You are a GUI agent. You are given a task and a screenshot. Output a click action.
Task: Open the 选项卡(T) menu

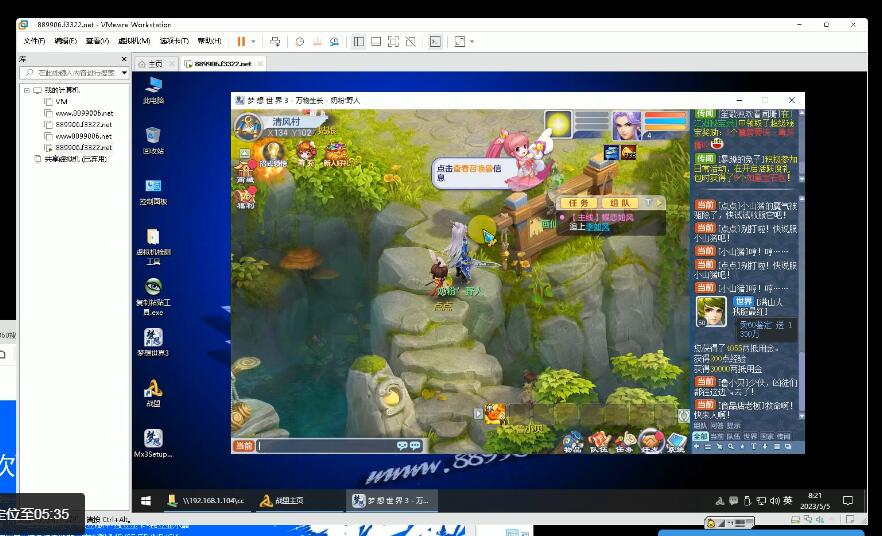(174, 41)
